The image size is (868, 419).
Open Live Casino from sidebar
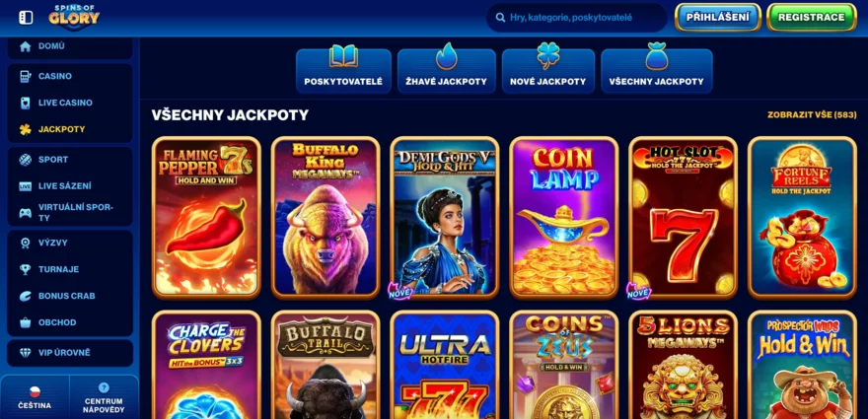(70, 103)
